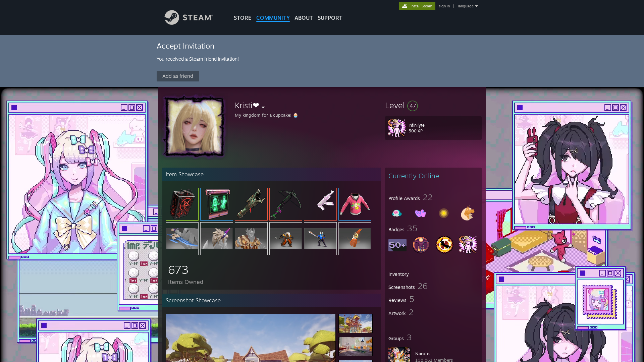Open Profile Awards 22 link
644x362 pixels.
pyautogui.click(x=411, y=198)
